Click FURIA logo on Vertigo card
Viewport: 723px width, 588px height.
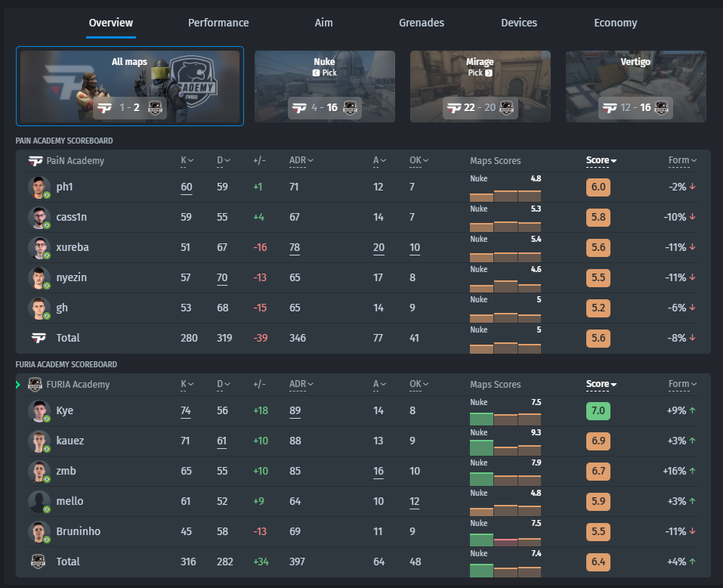coord(662,108)
